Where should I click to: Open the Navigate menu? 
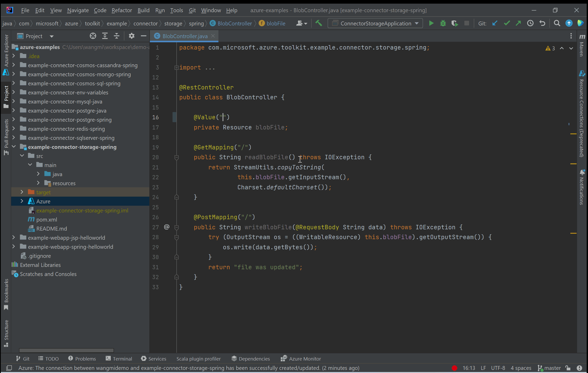pos(78,10)
